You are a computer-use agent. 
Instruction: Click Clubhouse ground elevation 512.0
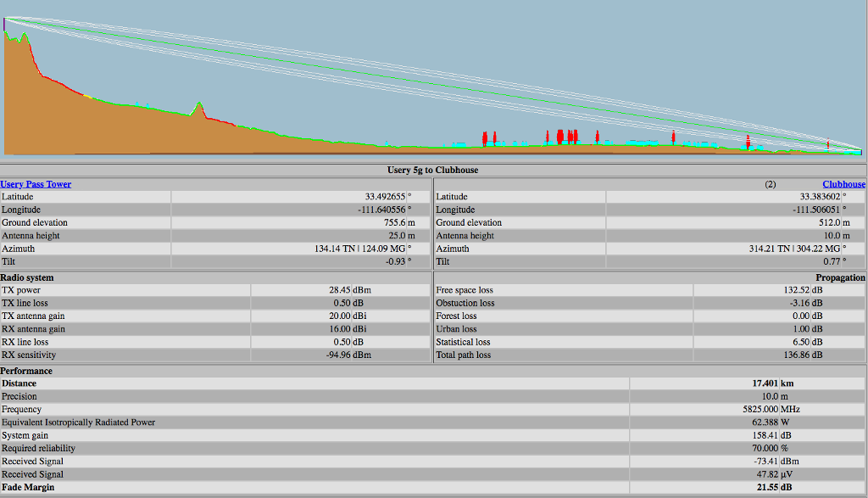831,222
